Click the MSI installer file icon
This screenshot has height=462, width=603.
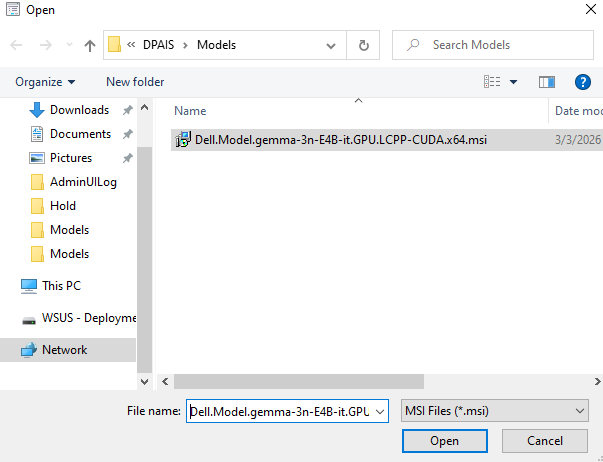pos(183,140)
